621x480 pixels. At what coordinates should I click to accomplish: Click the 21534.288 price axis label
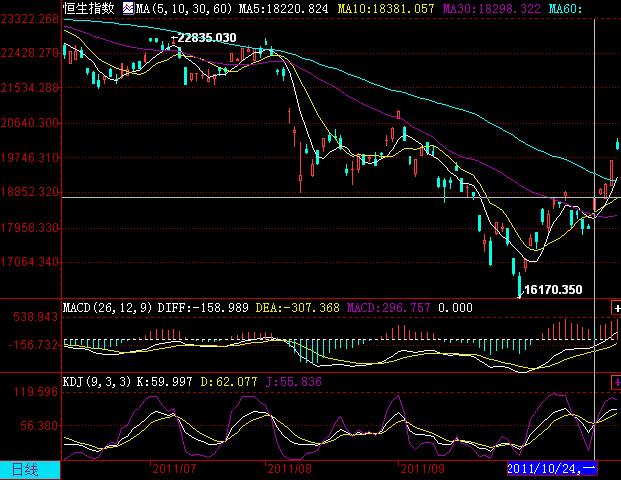(x=30, y=88)
